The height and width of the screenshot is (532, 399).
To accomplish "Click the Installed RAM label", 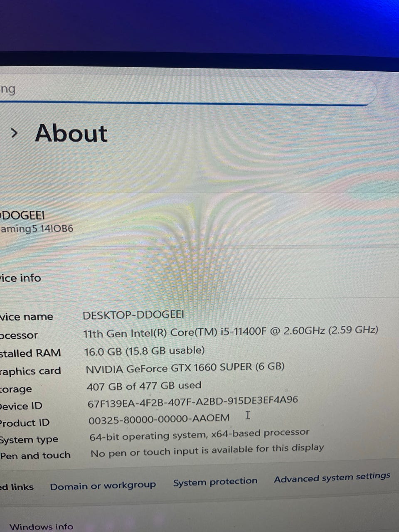I will pos(30,353).
